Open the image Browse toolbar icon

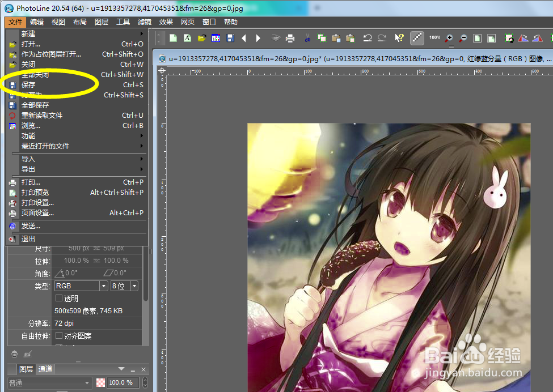click(216, 38)
